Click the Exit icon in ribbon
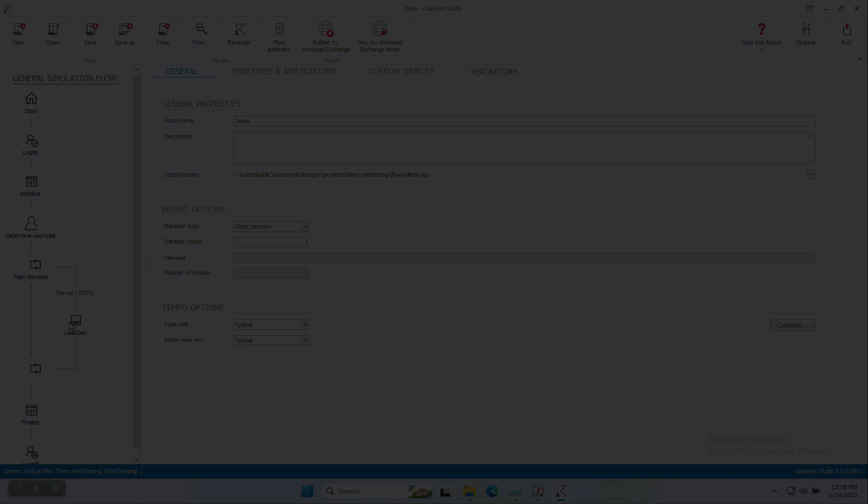The image size is (868, 504). point(846,34)
